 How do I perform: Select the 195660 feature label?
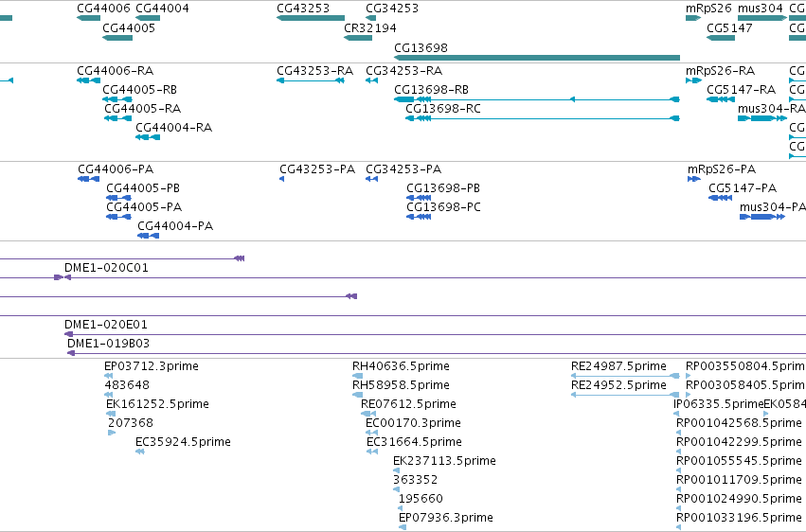click(x=421, y=499)
